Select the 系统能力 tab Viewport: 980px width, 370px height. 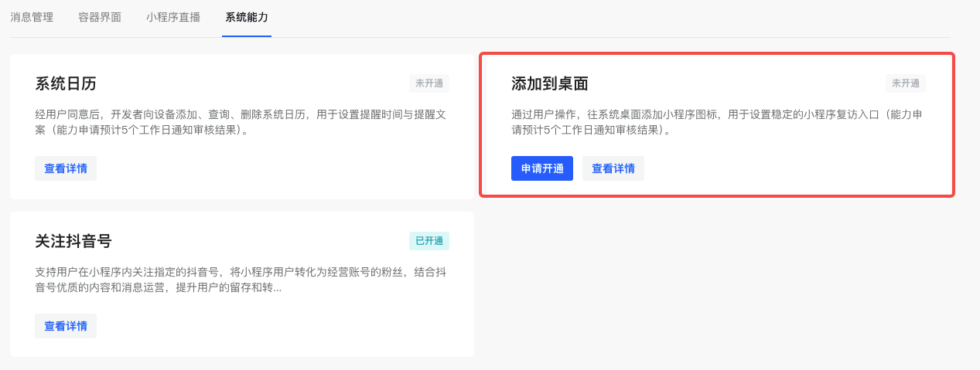pos(247,17)
